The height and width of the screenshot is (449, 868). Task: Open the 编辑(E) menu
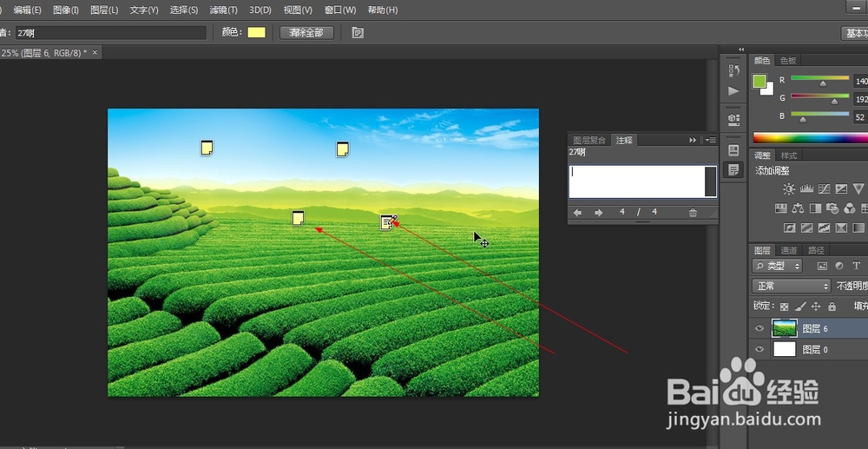tap(27, 10)
